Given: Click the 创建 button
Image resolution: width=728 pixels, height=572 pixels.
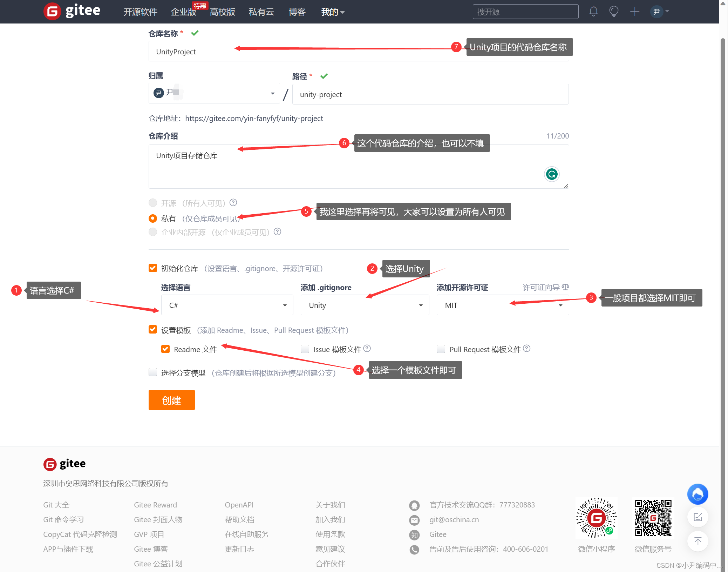Looking at the screenshot, I should click(x=171, y=400).
